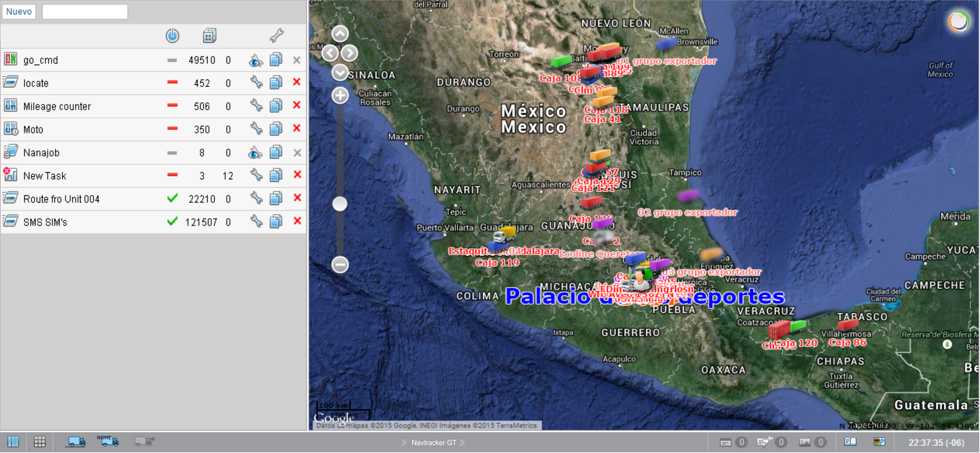
Task: Copy the Mileage counter job
Action: [276, 106]
